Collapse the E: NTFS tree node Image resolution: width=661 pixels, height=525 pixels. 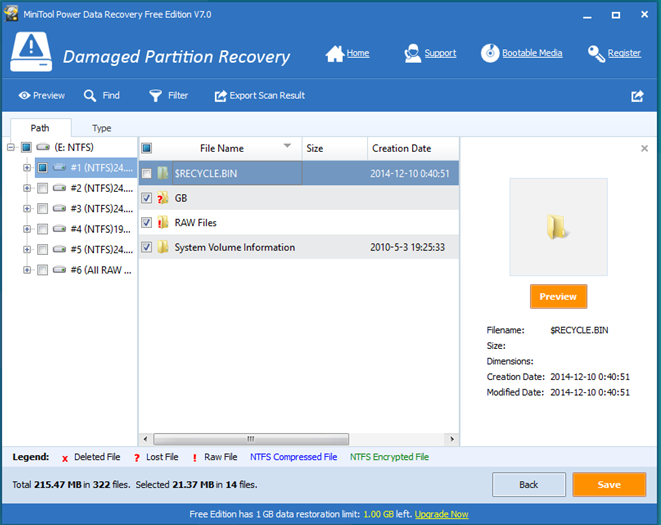coord(11,147)
